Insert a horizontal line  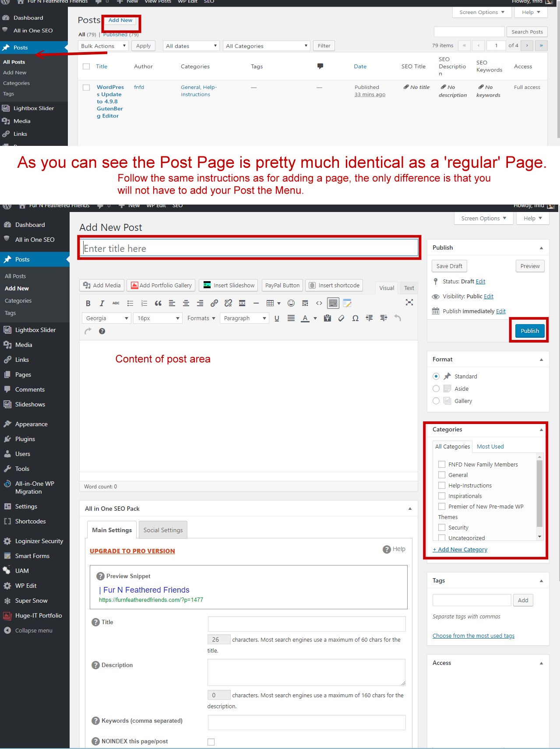pos(256,303)
